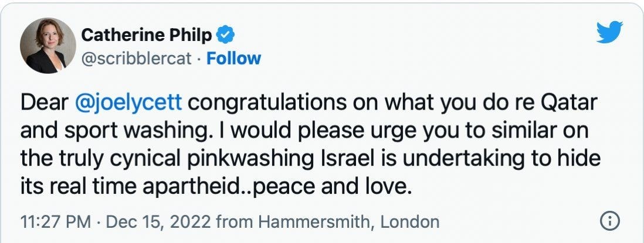The height and width of the screenshot is (243, 644).
Task: Open the tweet info circle icon
Action: 610,222
